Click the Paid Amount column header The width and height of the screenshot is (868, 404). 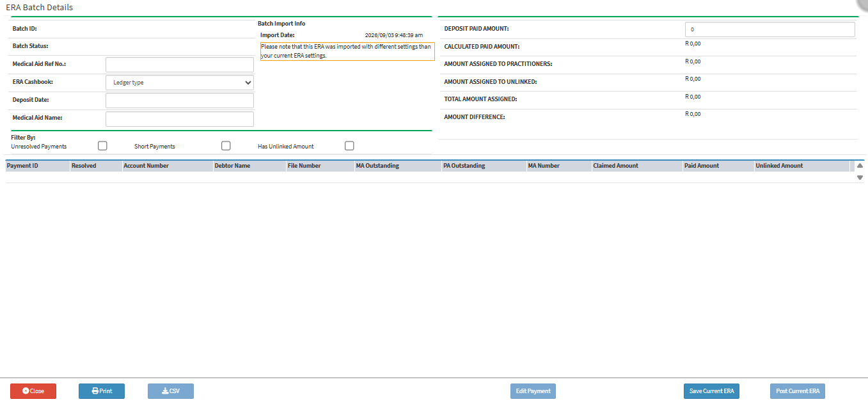pyautogui.click(x=718, y=166)
